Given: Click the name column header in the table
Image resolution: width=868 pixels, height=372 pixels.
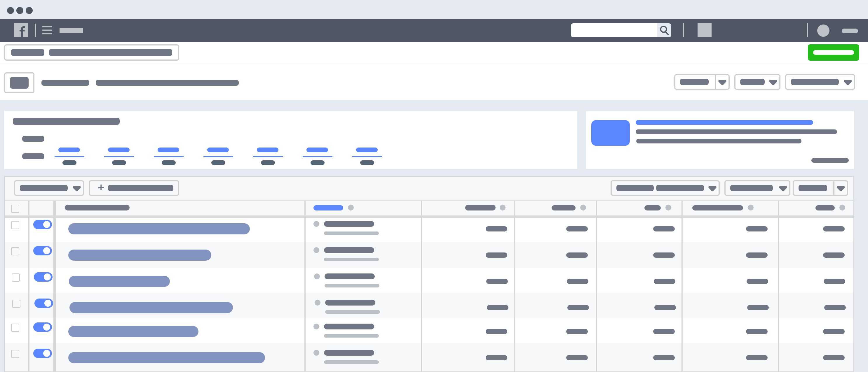Looking at the screenshot, I should (97, 208).
